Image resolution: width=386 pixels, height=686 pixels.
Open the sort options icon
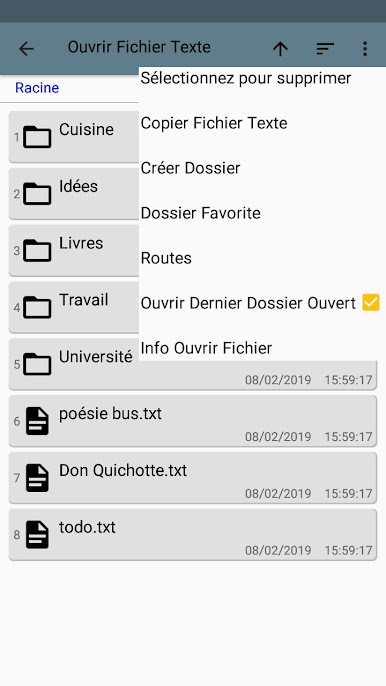(325, 49)
